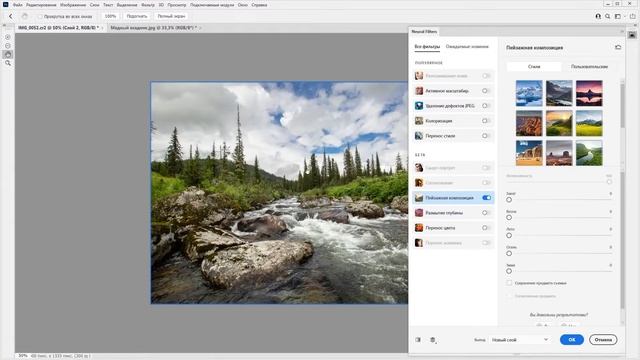
Task: Close the IMG_0052.cr2 document tab
Action: [x=102, y=28]
